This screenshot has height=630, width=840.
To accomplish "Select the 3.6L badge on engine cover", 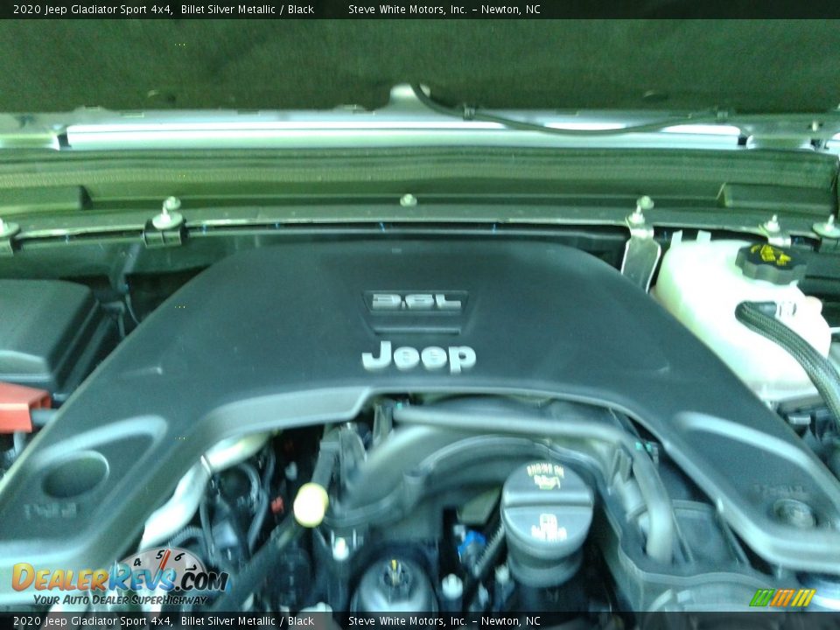I will point(416,302).
